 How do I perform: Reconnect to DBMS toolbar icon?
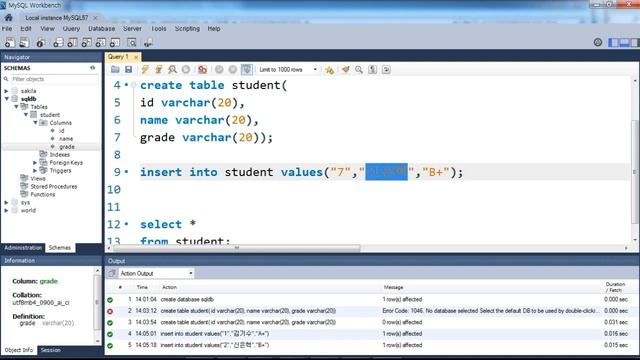tap(148, 42)
